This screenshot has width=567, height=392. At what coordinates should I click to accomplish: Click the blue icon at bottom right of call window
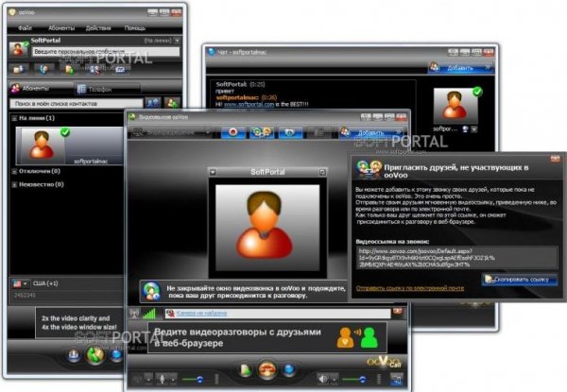click(397, 380)
